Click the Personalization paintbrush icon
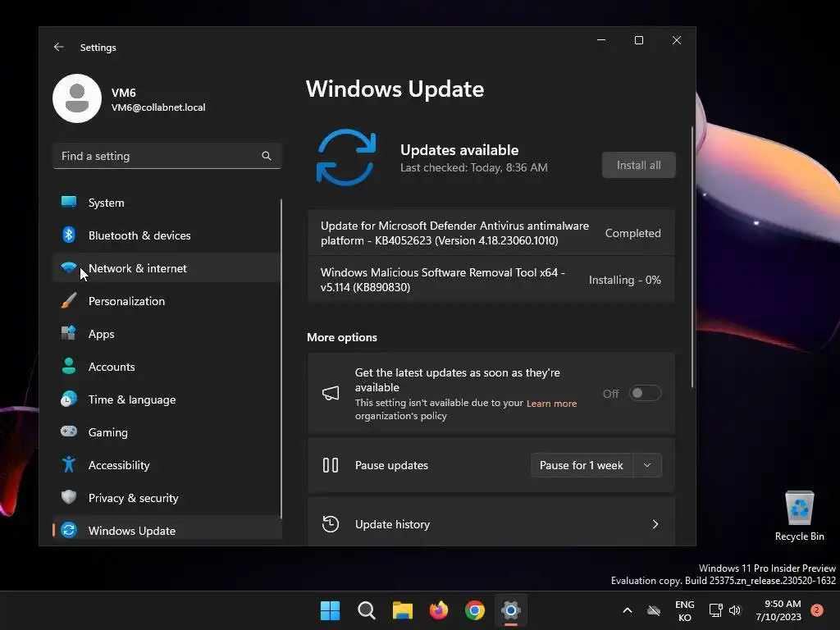Viewport: 840px width, 630px height. pos(69,300)
